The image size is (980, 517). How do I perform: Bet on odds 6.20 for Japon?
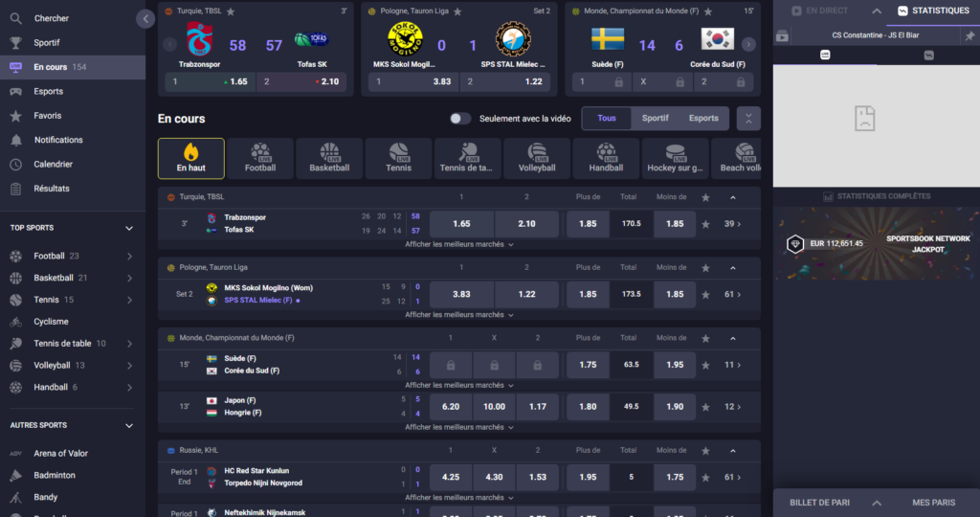451,406
